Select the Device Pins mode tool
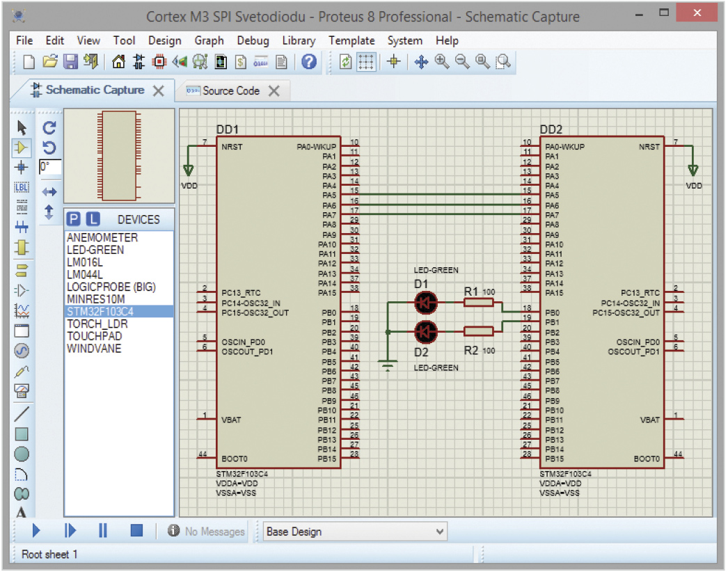The width and height of the screenshot is (728, 572). pyautogui.click(x=22, y=291)
